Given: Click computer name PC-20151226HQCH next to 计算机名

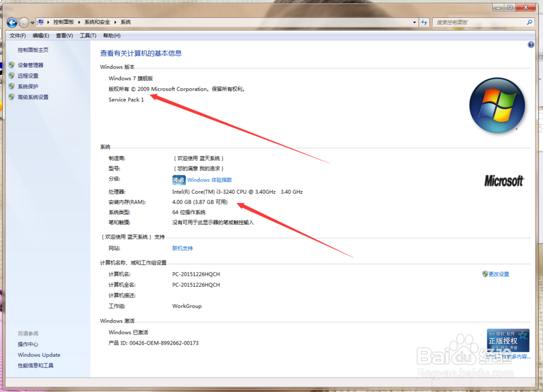Looking at the screenshot, I should tap(196, 274).
